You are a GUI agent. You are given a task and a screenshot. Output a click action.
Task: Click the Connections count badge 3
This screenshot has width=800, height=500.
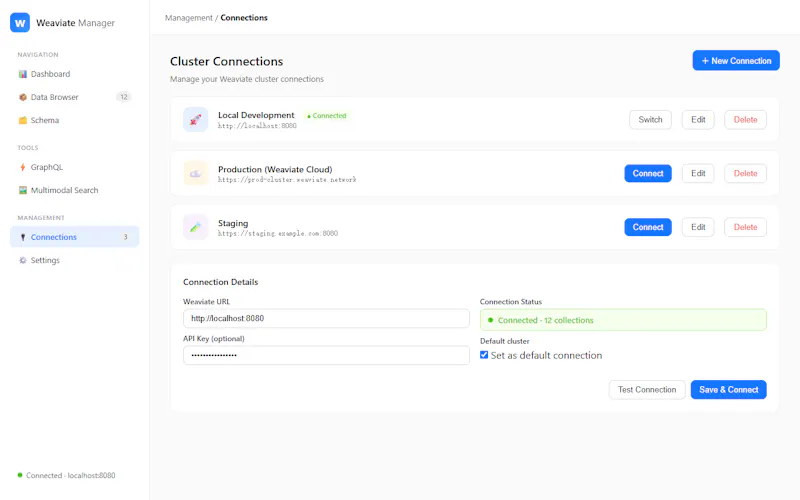click(x=125, y=237)
